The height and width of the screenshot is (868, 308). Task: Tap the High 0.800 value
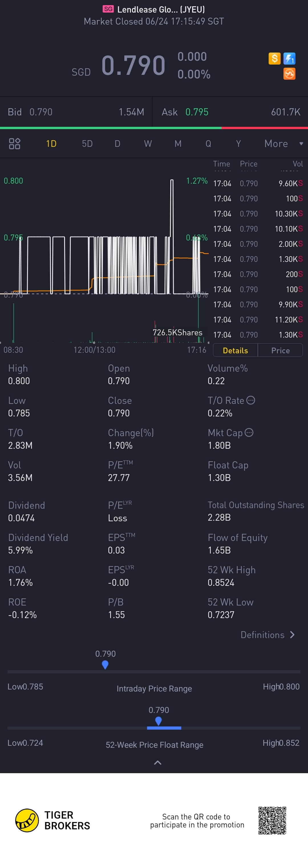tap(19, 381)
